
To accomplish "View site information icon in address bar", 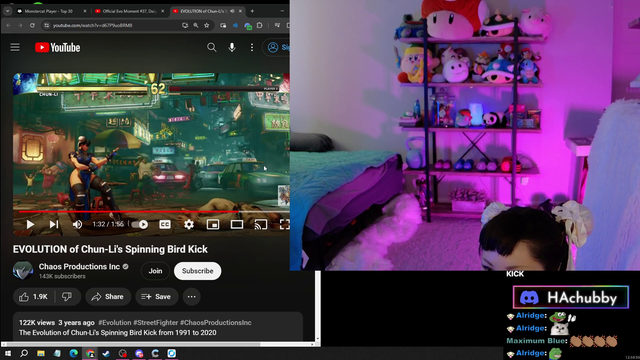I will [x=47, y=25].
